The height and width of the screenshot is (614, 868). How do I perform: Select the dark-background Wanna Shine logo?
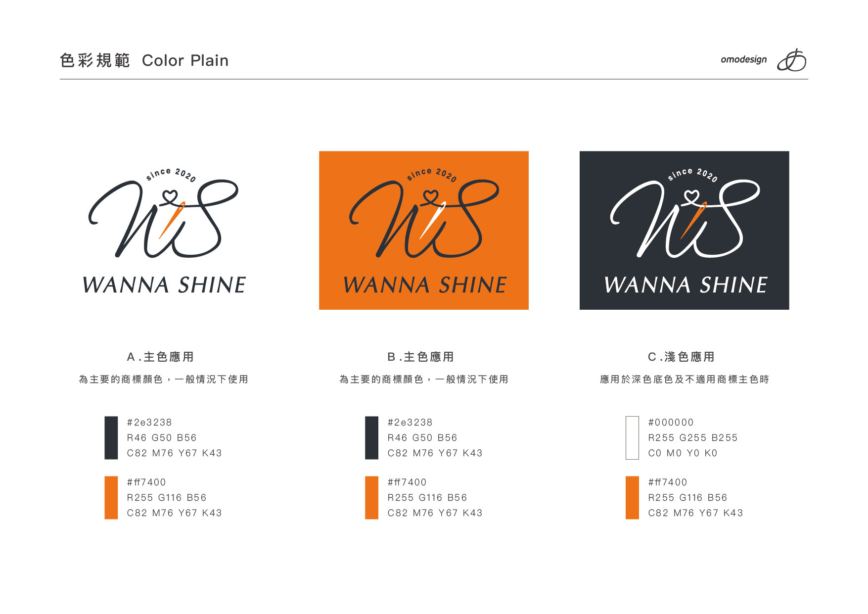[x=684, y=231]
